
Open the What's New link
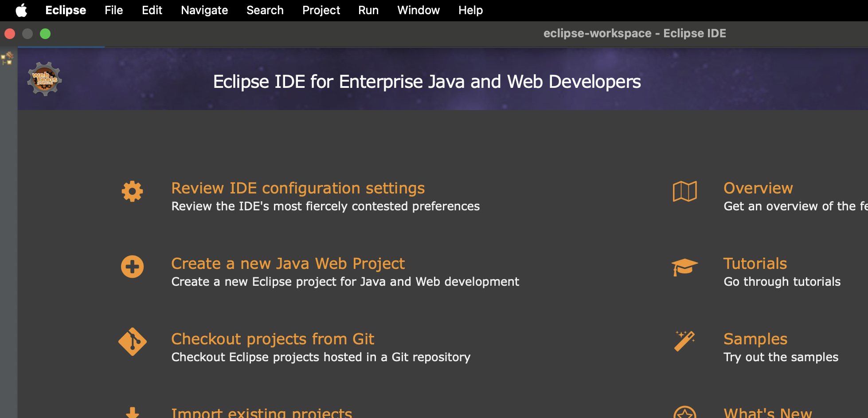click(x=768, y=413)
